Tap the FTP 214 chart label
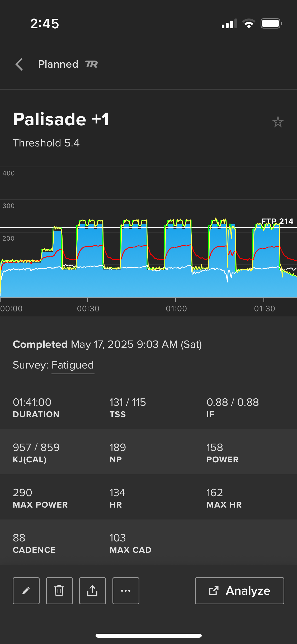This screenshot has width=297, height=644. (277, 221)
